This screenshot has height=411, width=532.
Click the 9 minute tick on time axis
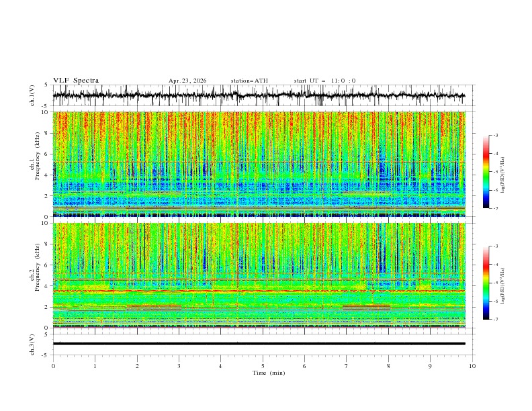pyautogui.click(x=430, y=366)
